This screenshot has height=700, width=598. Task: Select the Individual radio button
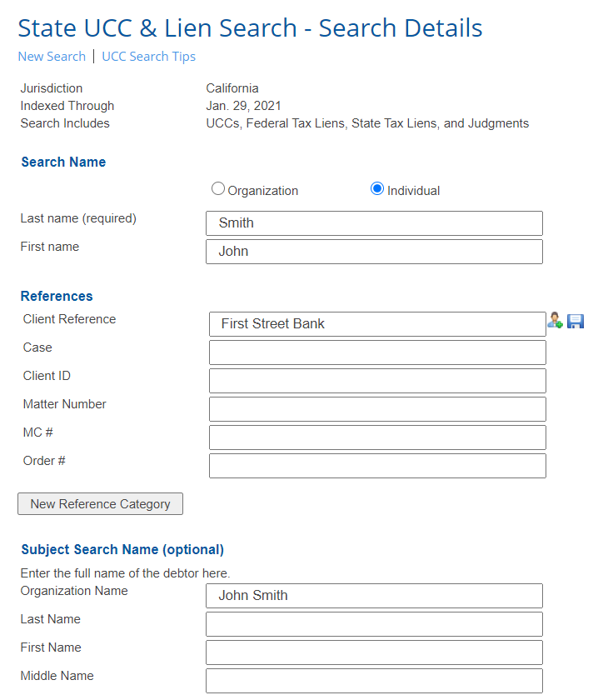(377, 189)
